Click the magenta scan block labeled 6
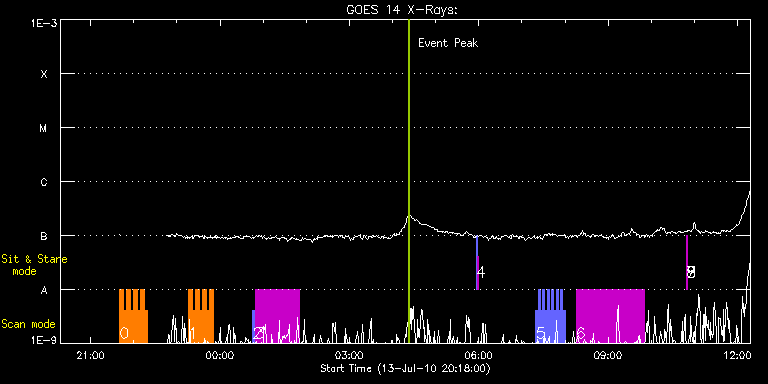 tap(610, 316)
